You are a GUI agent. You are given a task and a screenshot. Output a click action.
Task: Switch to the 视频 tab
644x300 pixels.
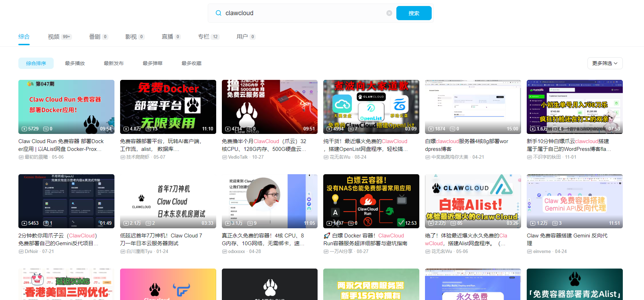54,37
